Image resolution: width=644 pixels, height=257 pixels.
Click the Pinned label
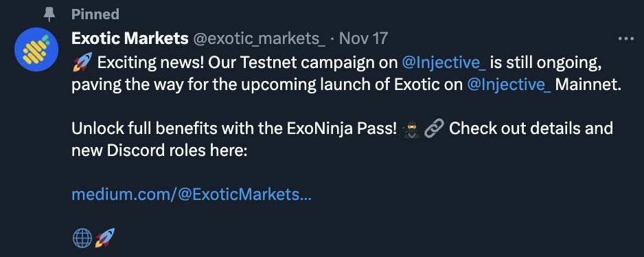(x=95, y=14)
